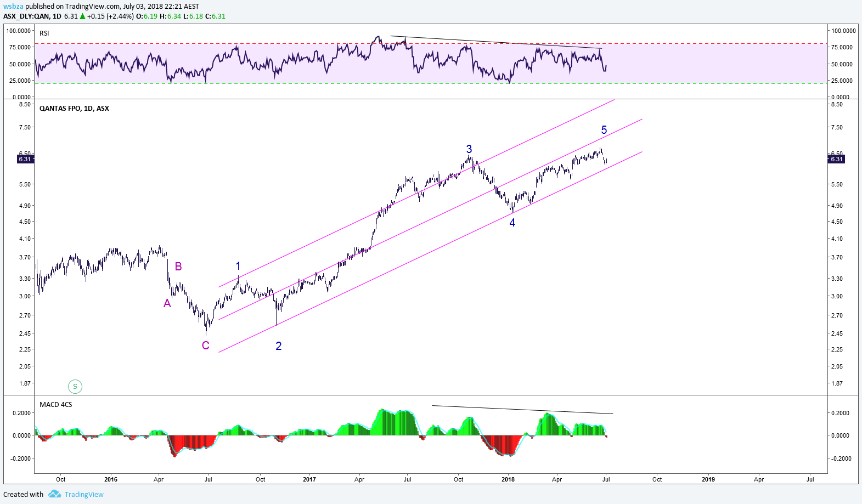Click the +0.15 (+2.44%) change value
Image resolution: width=862 pixels, height=504 pixels.
coord(110,16)
